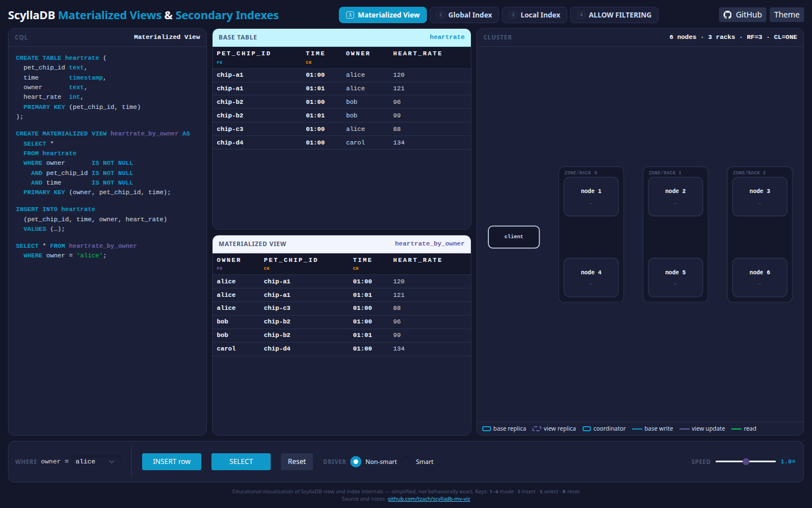Viewport: 812px width, 508px height.
Task: Click the base write legend line
Action: click(x=637, y=429)
